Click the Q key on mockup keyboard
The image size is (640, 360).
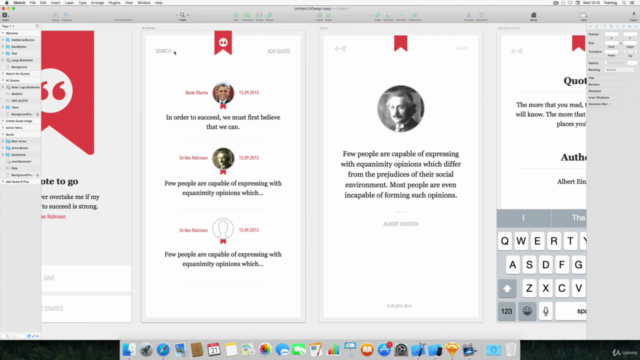pos(505,241)
